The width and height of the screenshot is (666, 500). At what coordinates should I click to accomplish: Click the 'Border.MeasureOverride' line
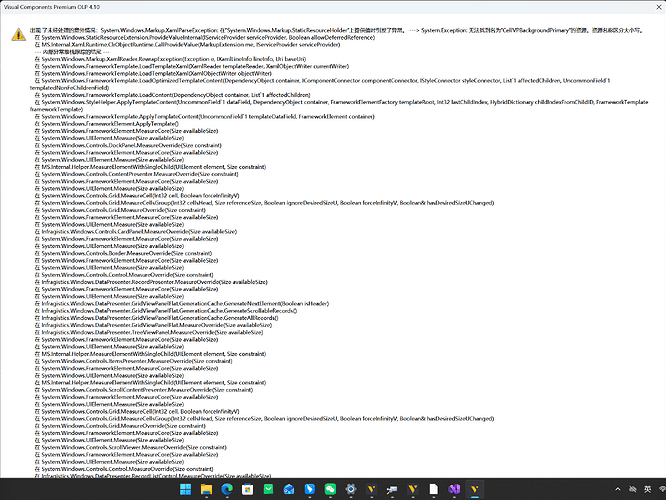(x=123, y=253)
